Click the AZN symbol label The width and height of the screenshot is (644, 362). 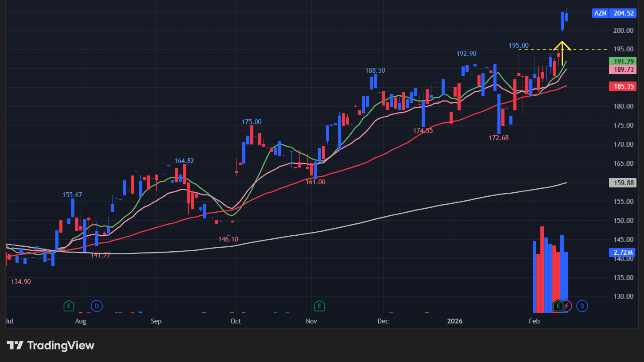point(600,13)
